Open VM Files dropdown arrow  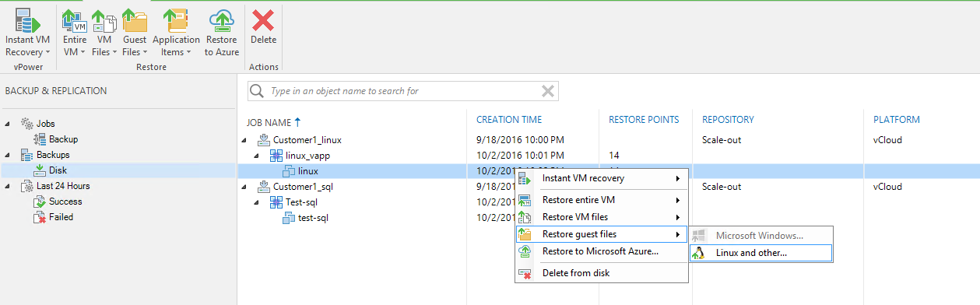(114, 52)
